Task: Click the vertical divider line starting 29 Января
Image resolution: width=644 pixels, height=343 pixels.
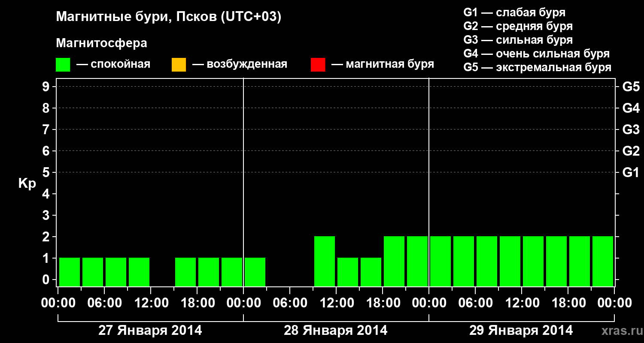Action: [429, 182]
